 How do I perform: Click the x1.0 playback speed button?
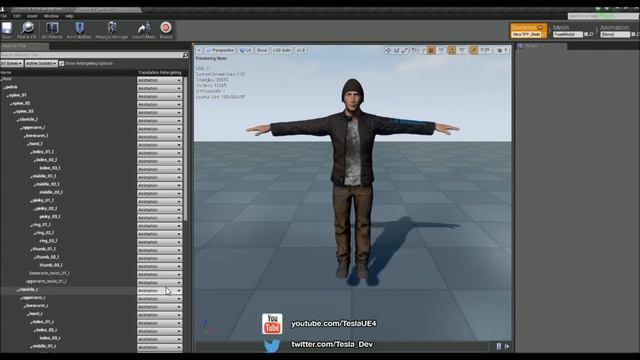[300, 50]
